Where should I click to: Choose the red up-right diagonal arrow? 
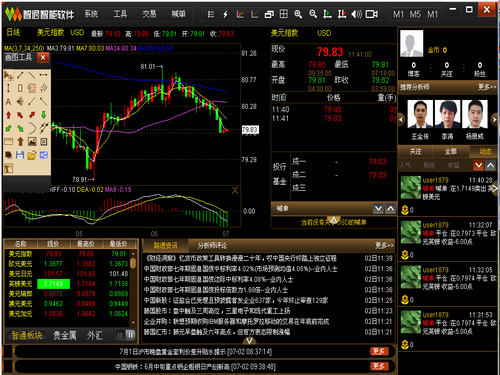tap(32, 115)
